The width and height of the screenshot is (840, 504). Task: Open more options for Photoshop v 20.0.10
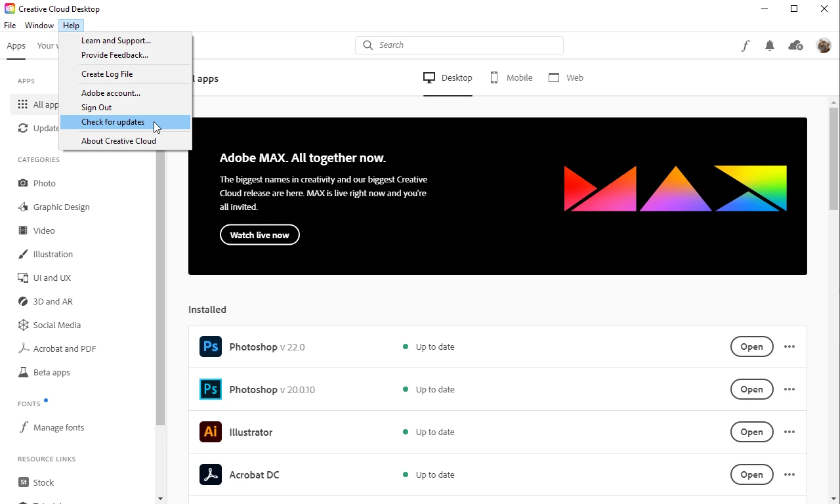(x=789, y=389)
